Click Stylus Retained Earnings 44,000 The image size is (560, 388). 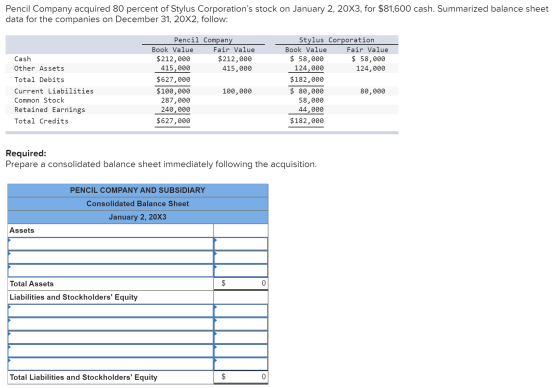[311, 110]
